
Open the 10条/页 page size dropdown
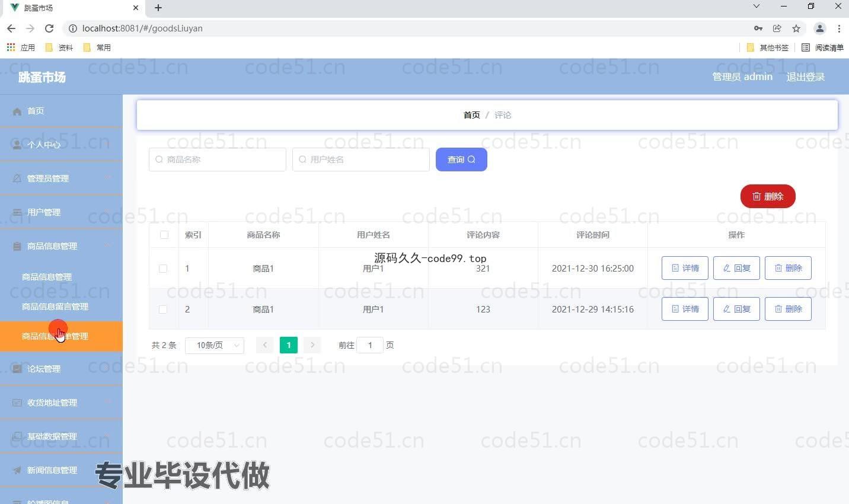[x=215, y=345]
